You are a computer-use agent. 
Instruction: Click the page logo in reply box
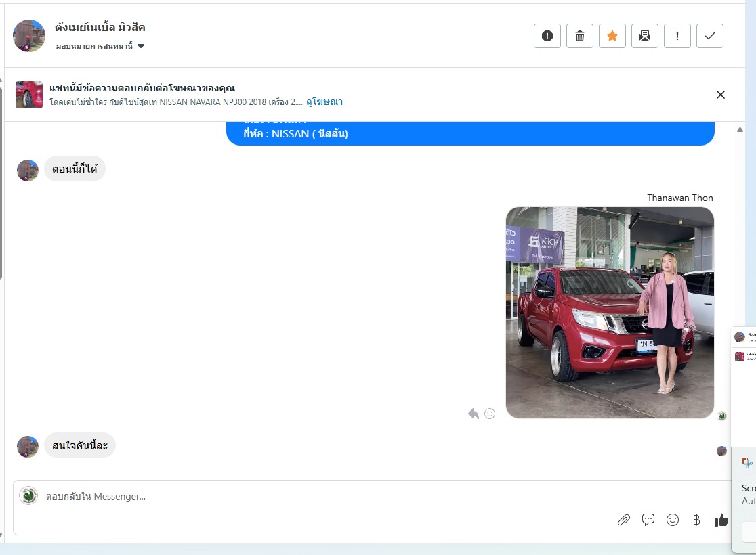click(28, 495)
